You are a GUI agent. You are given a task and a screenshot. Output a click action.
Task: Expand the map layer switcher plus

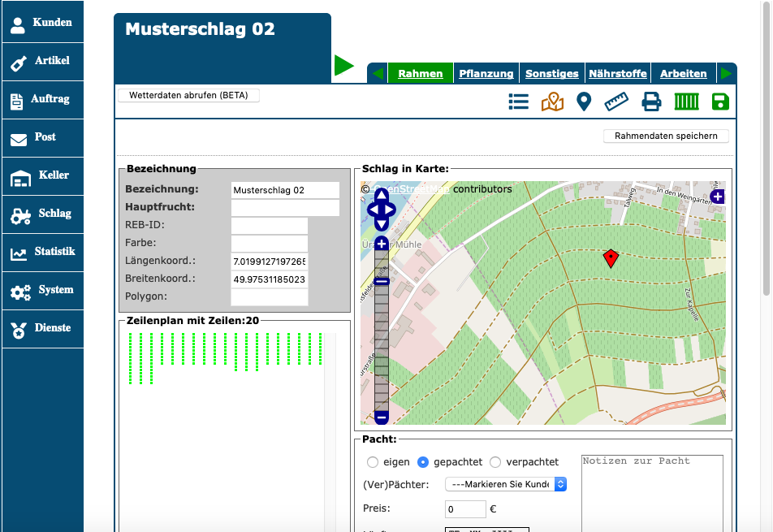click(x=717, y=197)
